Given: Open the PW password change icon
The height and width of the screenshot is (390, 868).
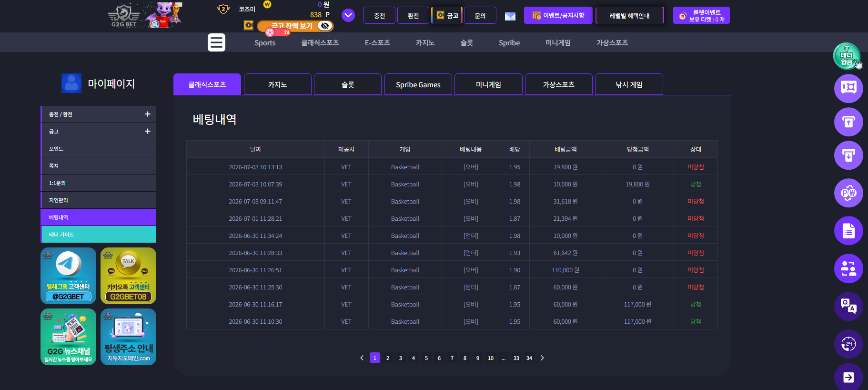Looking at the screenshot, I should (848, 193).
